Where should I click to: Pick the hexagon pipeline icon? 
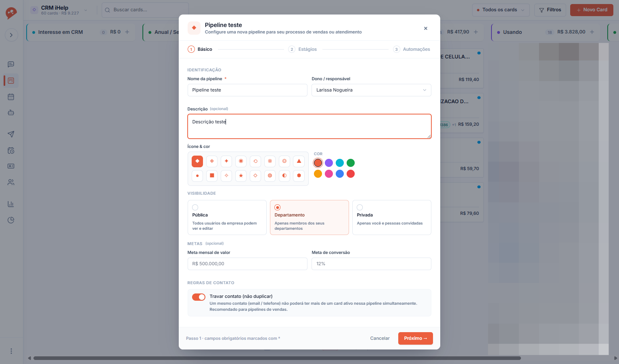click(299, 176)
